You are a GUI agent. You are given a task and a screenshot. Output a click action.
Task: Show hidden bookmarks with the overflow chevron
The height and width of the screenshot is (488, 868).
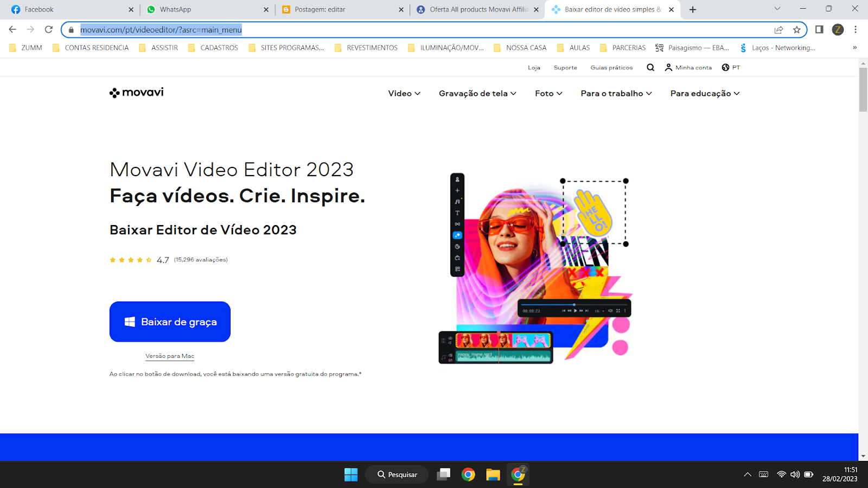[854, 48]
